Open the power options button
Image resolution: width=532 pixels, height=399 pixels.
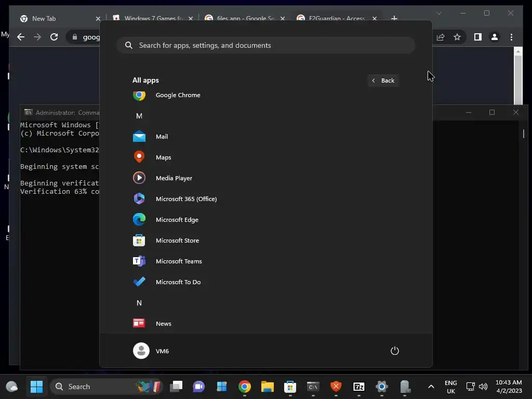tap(395, 351)
